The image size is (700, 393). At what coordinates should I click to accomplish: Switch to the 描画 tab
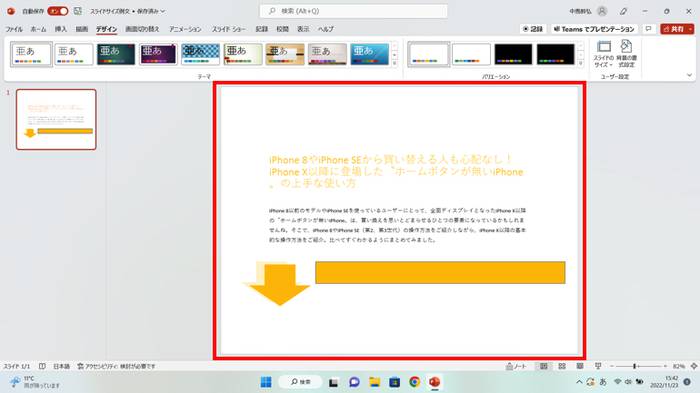coord(82,29)
